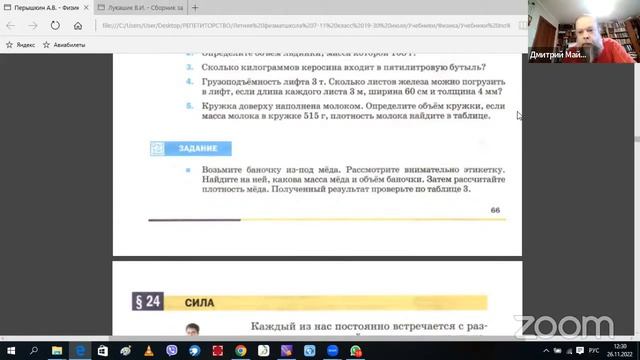Show hidden system tray icons chevron

click(546, 351)
